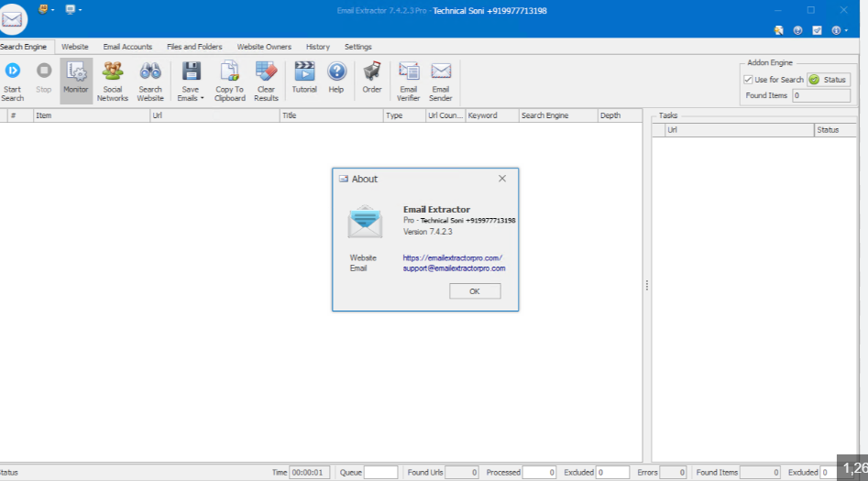Click the star-folder icon at top right
868x481 pixels.
[779, 30]
